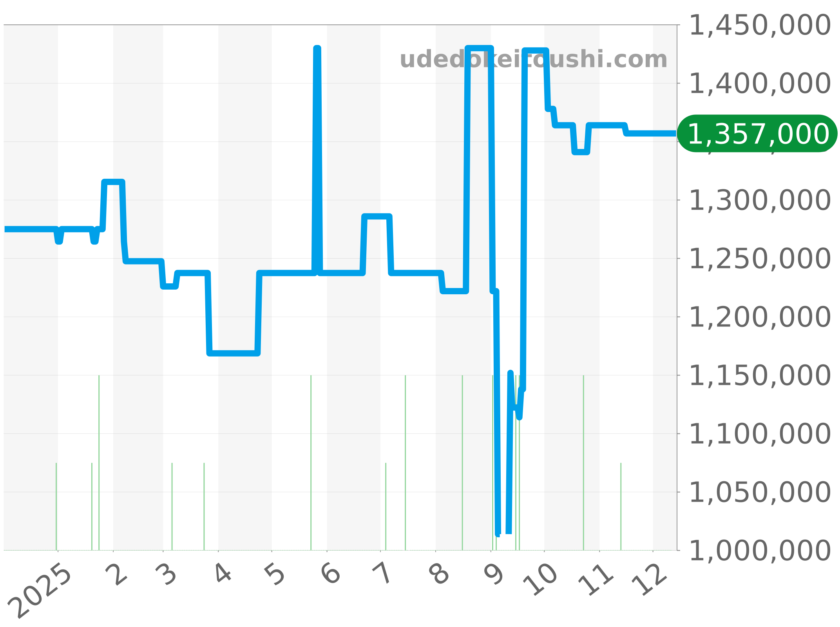Click the 1,400,000 price axis label
The height and width of the screenshot is (627, 840).
[759, 83]
